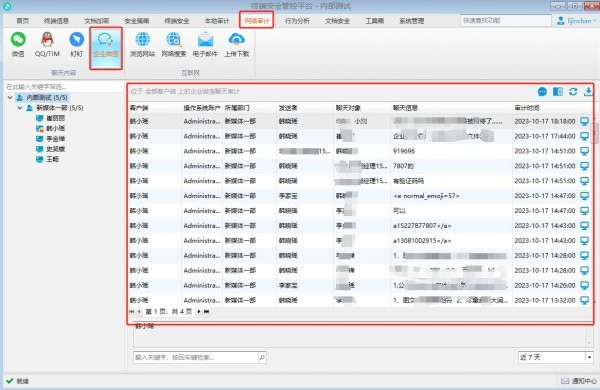Jump to the last results page
This screenshot has height=390, width=600.
pos(207,312)
